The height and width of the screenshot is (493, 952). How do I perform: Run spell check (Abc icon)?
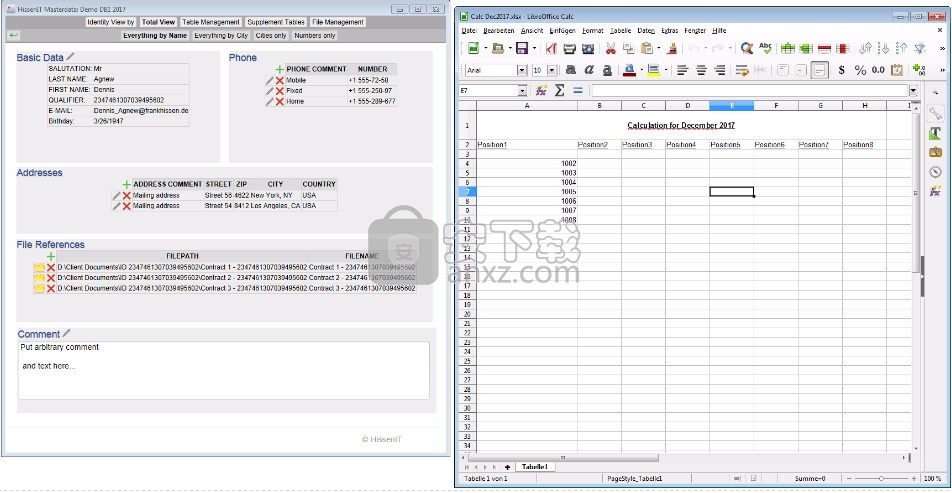[765, 49]
